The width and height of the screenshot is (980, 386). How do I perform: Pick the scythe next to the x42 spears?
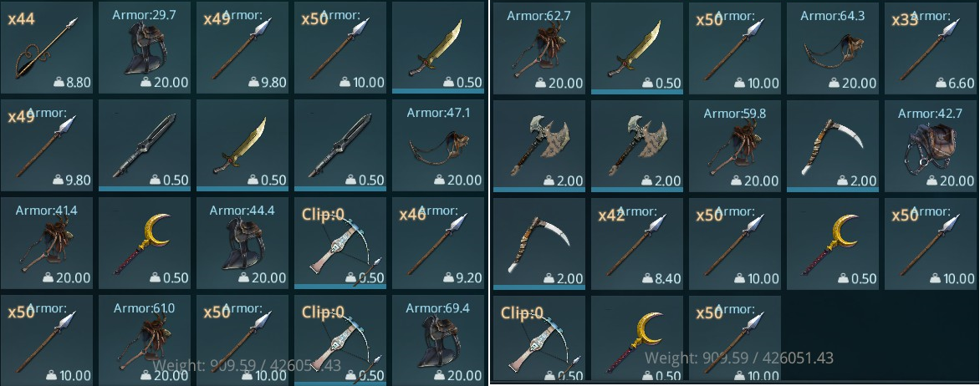tap(539, 243)
